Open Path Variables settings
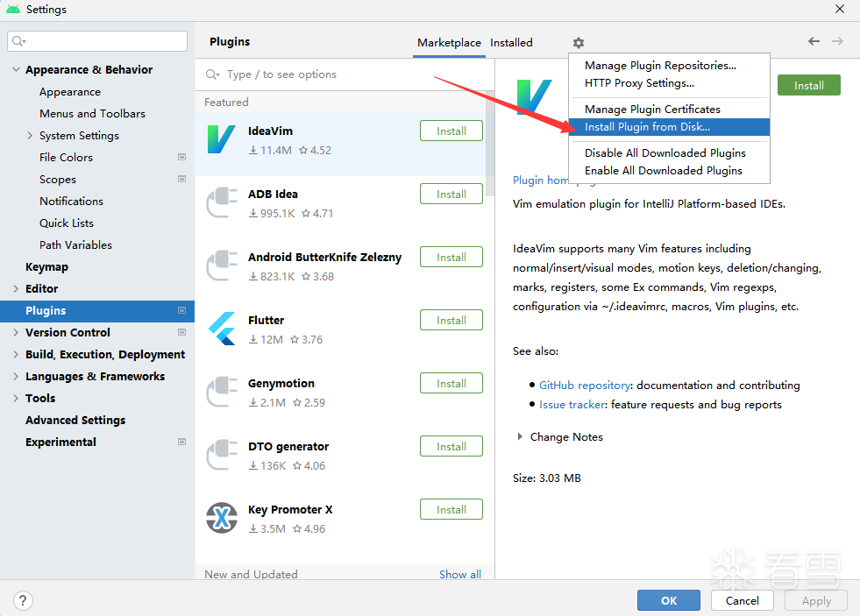This screenshot has height=616, width=860. click(75, 245)
